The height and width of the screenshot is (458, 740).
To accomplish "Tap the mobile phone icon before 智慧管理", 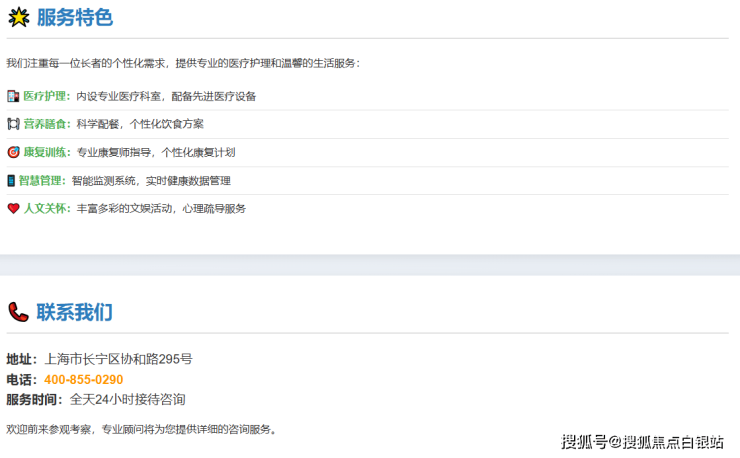I will [12, 181].
